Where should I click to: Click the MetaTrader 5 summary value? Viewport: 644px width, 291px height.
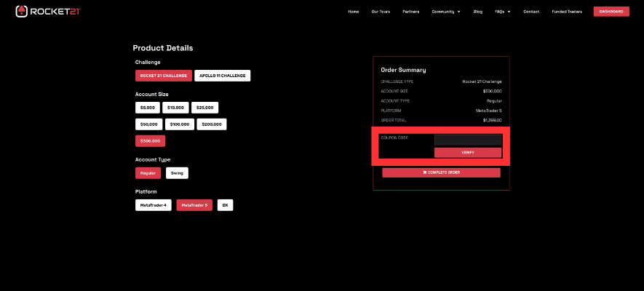[489, 111]
